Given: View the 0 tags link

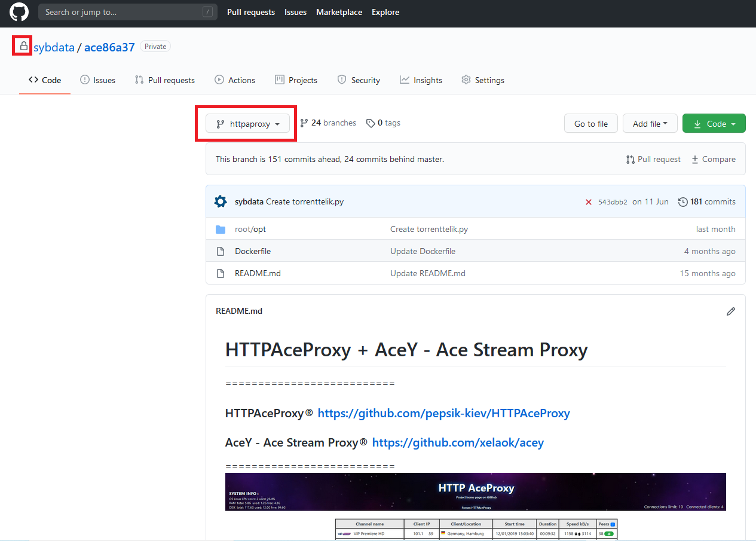Looking at the screenshot, I should coord(384,123).
